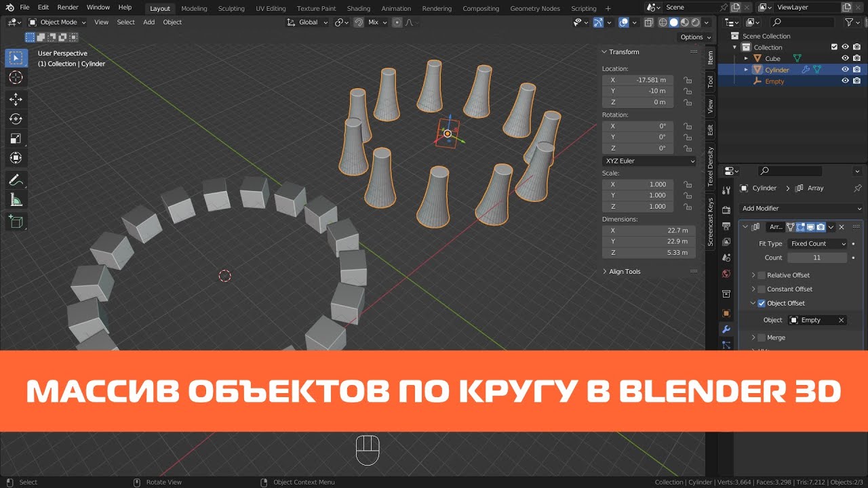Open the World properties tab icon
Image resolution: width=868 pixels, height=488 pixels.
coord(726,274)
